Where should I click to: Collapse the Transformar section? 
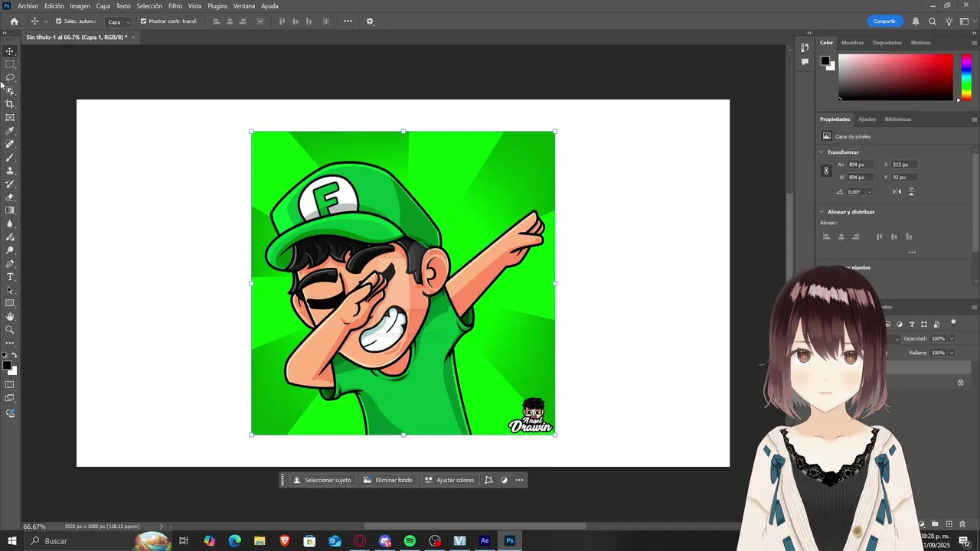[x=822, y=152]
